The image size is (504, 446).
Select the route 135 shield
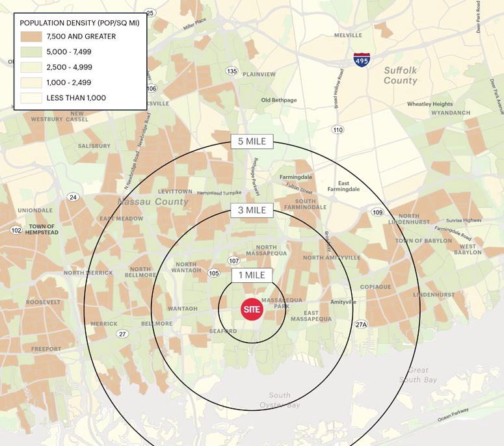[232, 71]
